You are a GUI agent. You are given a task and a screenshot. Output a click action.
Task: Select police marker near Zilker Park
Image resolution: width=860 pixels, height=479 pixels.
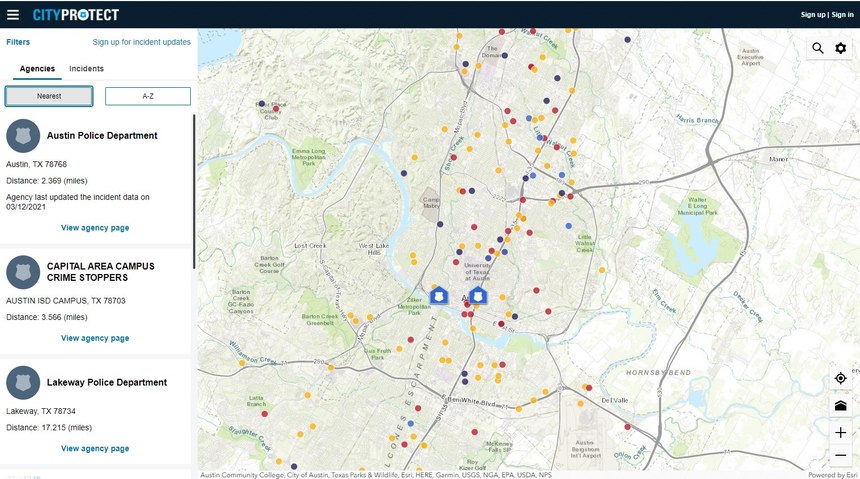pyautogui.click(x=438, y=296)
